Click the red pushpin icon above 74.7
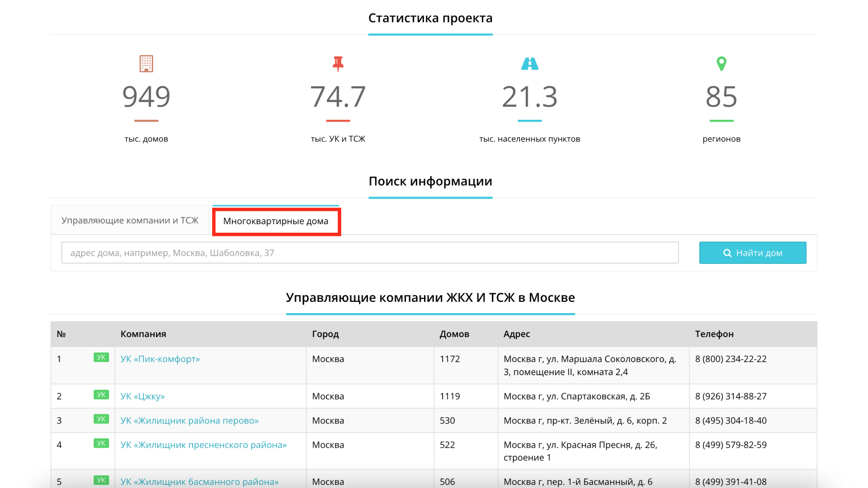This screenshot has height=488, width=868. (338, 64)
